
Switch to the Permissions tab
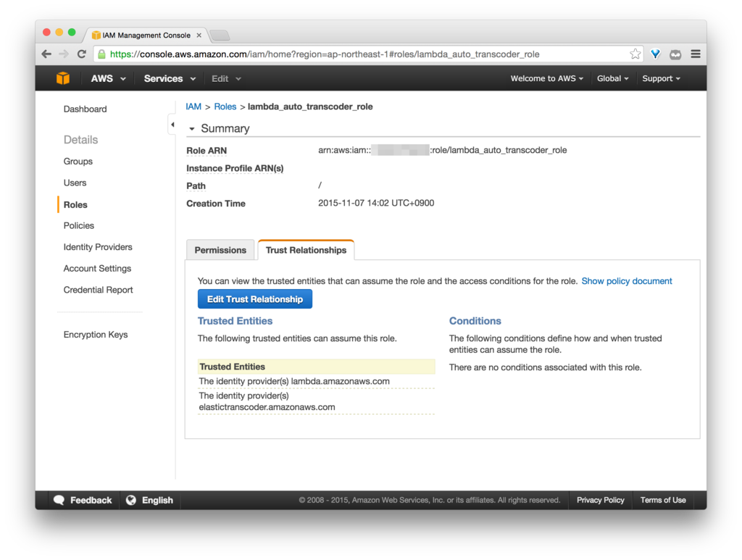point(220,250)
